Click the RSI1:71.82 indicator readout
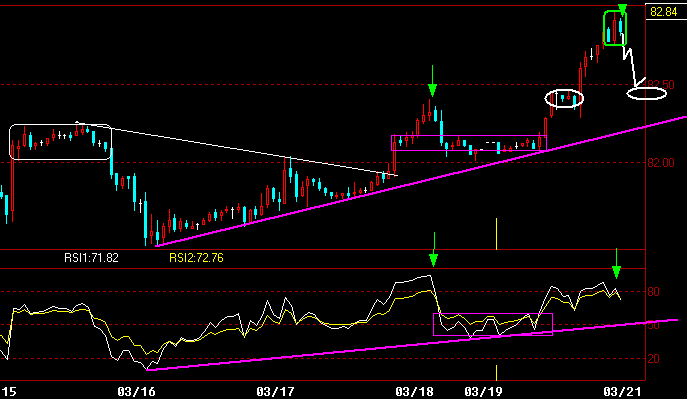 coord(91,258)
